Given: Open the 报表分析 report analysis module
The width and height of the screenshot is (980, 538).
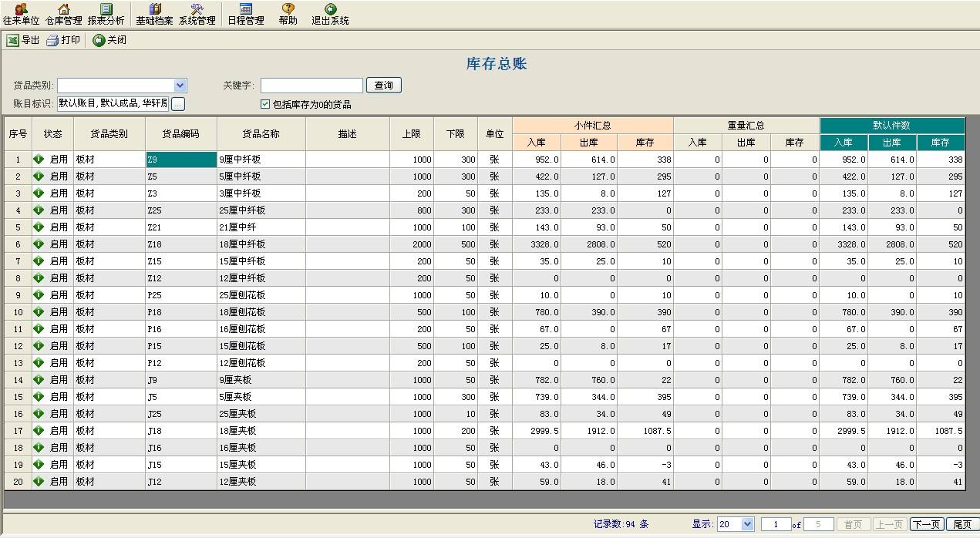Looking at the screenshot, I should click(x=107, y=13).
